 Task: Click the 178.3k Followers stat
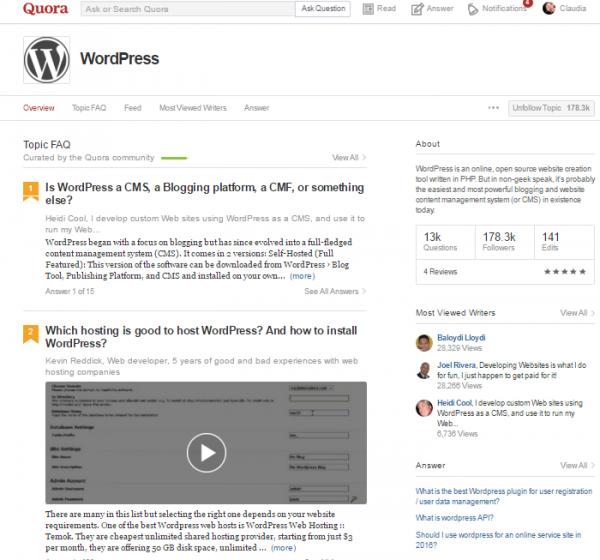505,242
